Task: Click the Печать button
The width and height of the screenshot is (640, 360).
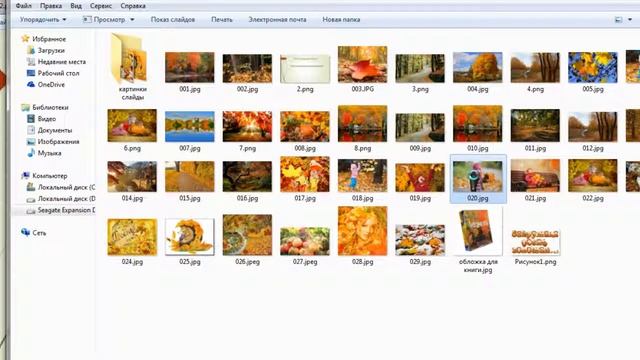Action: [x=222, y=20]
